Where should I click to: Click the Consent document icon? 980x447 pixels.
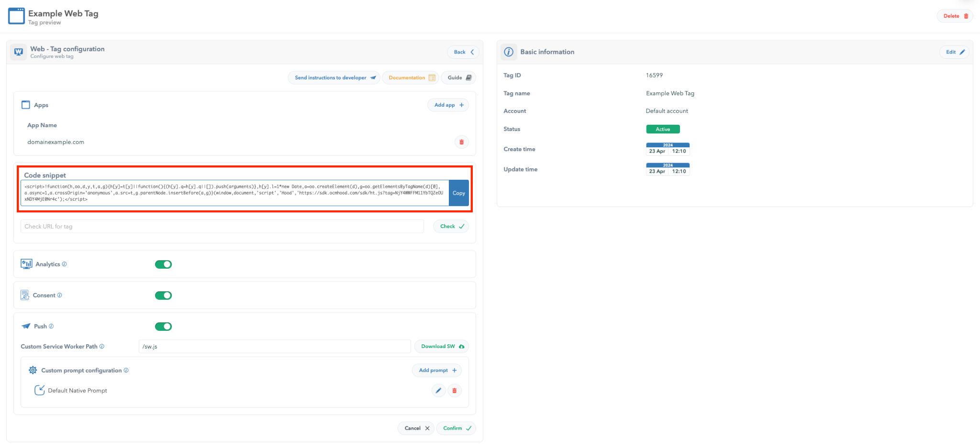click(x=25, y=295)
